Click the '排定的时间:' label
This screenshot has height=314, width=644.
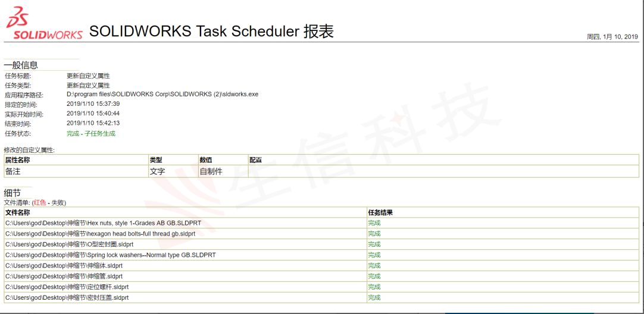tap(21, 105)
